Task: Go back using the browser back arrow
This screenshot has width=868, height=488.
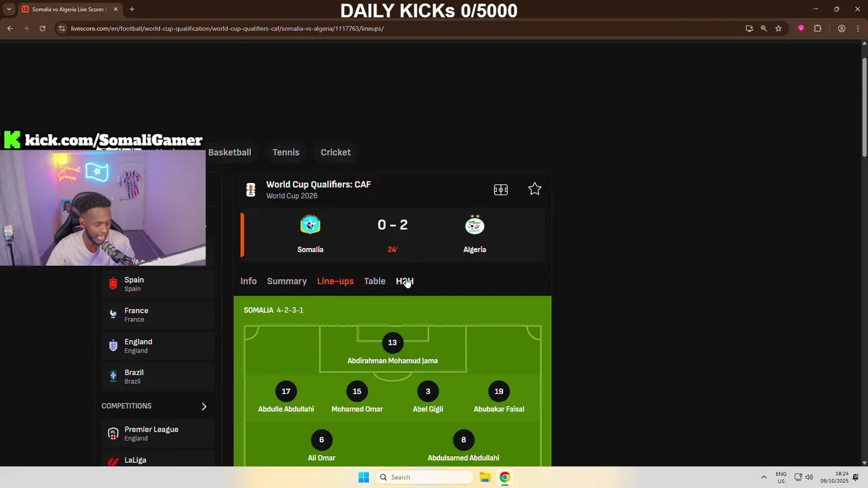Action: pos(9,28)
